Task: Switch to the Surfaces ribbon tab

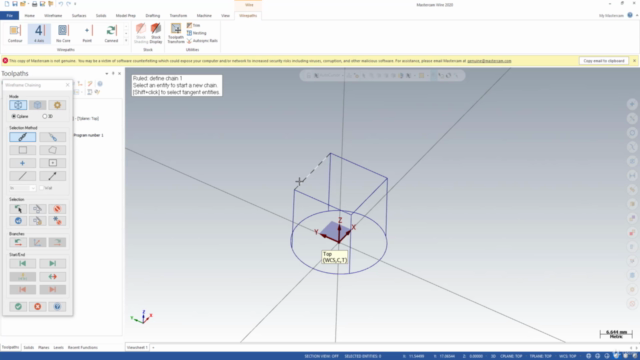Action: pos(79,16)
